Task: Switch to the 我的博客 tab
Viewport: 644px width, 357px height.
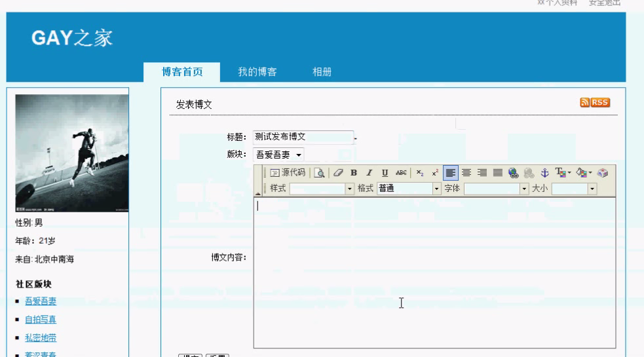Action: point(257,72)
